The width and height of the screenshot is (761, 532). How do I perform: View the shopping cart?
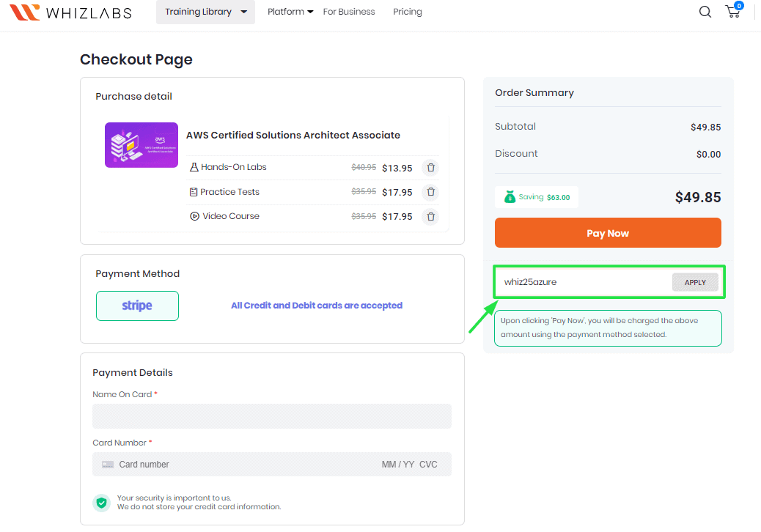pos(732,12)
